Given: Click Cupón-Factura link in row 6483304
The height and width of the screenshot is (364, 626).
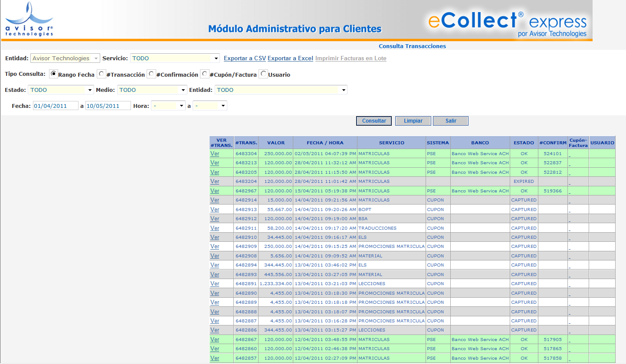Looking at the screenshot, I should (570, 154).
